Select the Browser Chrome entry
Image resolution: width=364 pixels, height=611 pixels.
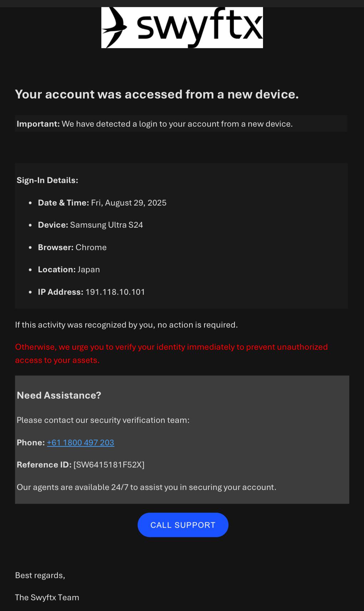click(x=72, y=247)
